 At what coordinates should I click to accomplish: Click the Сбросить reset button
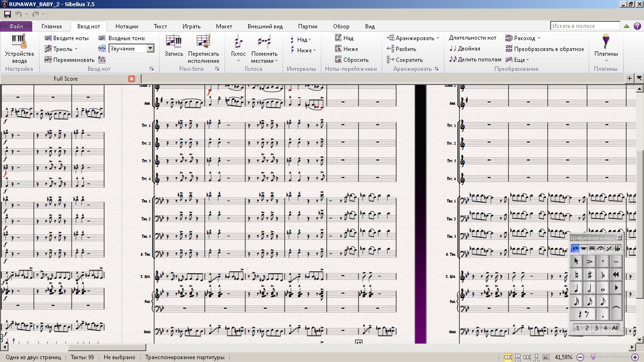(x=351, y=60)
